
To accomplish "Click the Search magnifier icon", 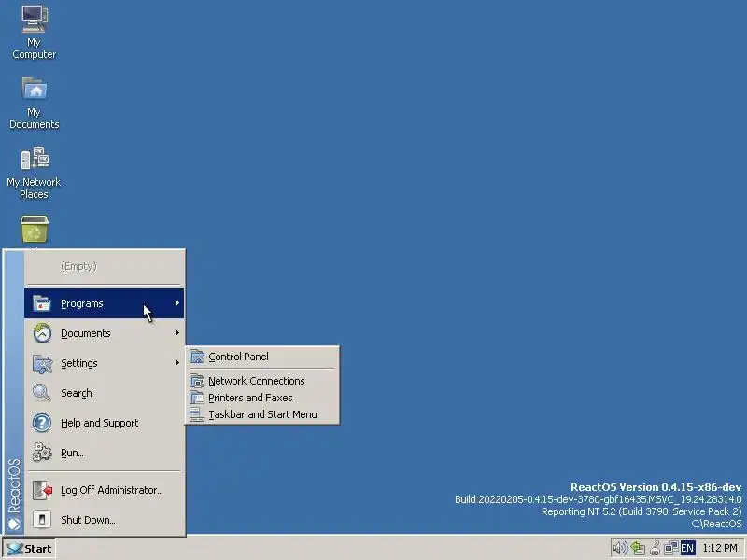I will pyautogui.click(x=42, y=393).
